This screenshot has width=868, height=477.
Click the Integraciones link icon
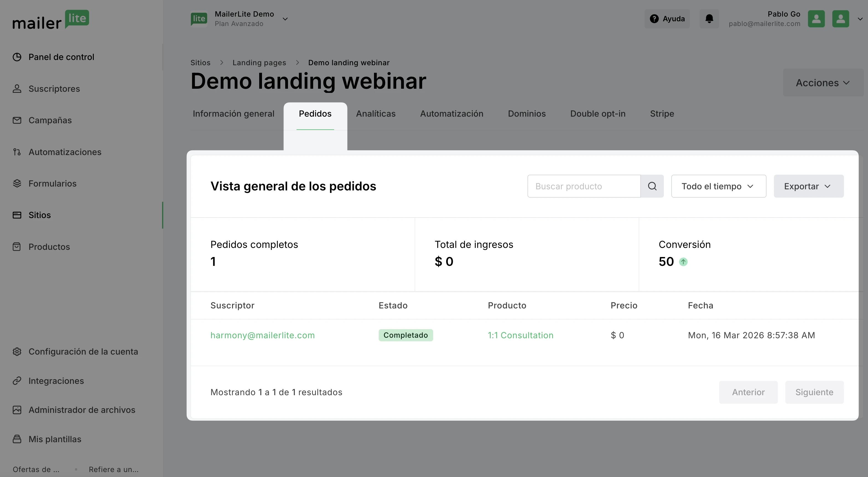point(17,381)
